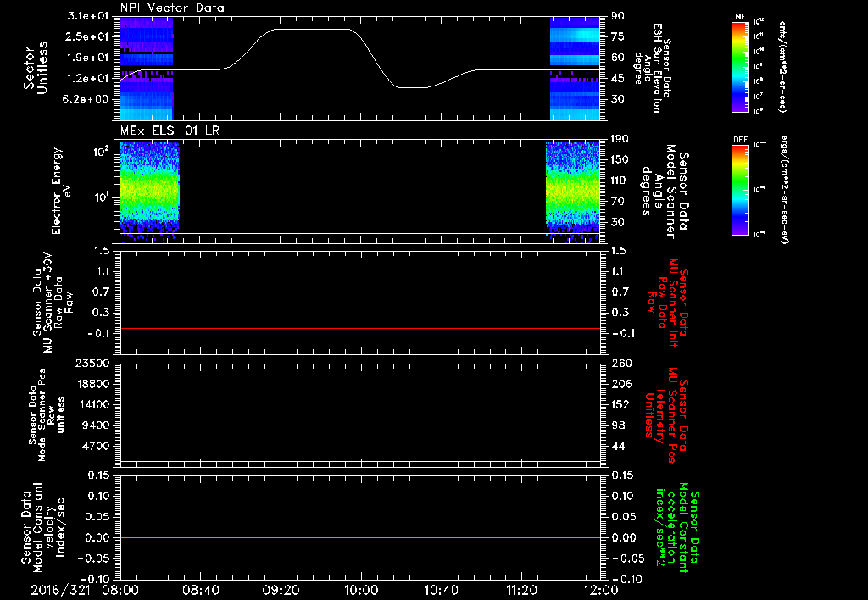Click the 9400 scanner position tick label
868x600 pixels.
[97, 425]
